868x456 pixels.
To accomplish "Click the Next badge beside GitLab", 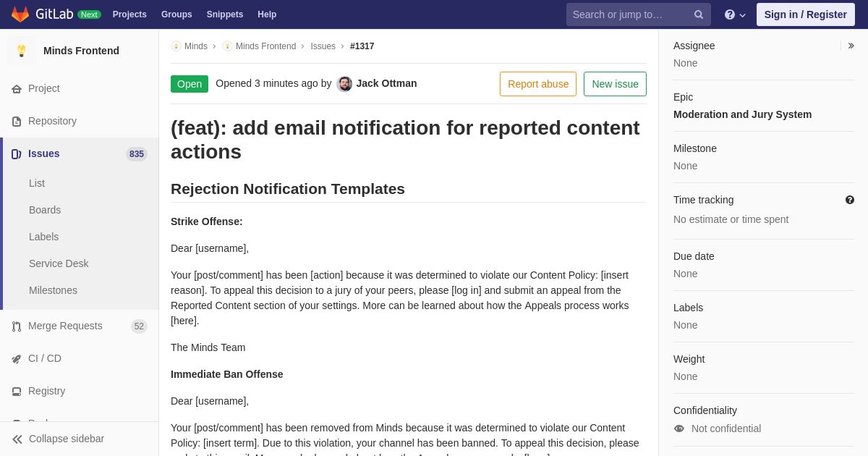I will 89,14.
